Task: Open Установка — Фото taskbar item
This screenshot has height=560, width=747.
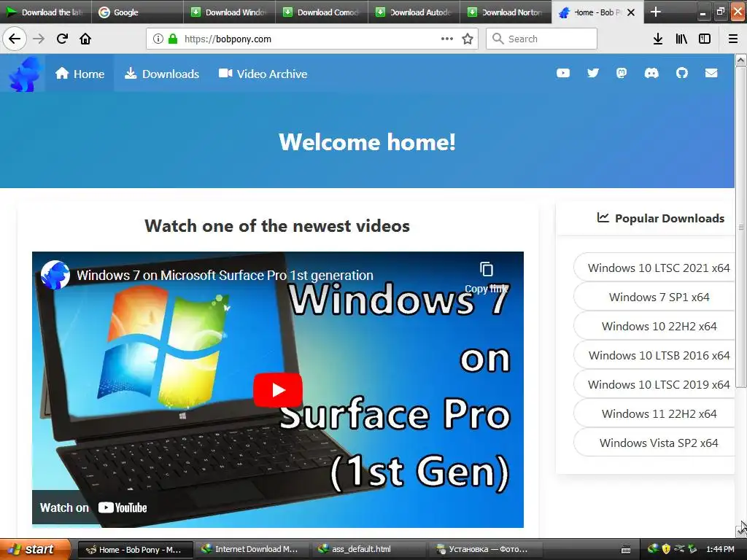Action: 487,549
